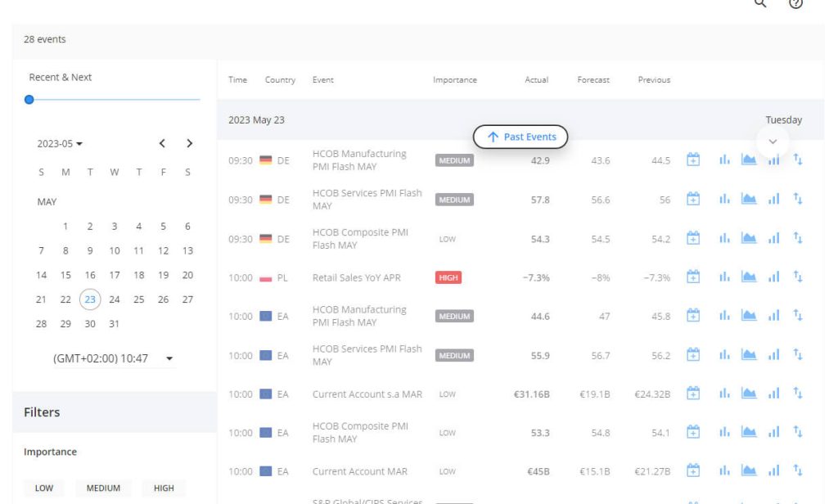
Task: Open ascending bars icon for DE HCOB Services PMI
Action: pyautogui.click(x=774, y=200)
